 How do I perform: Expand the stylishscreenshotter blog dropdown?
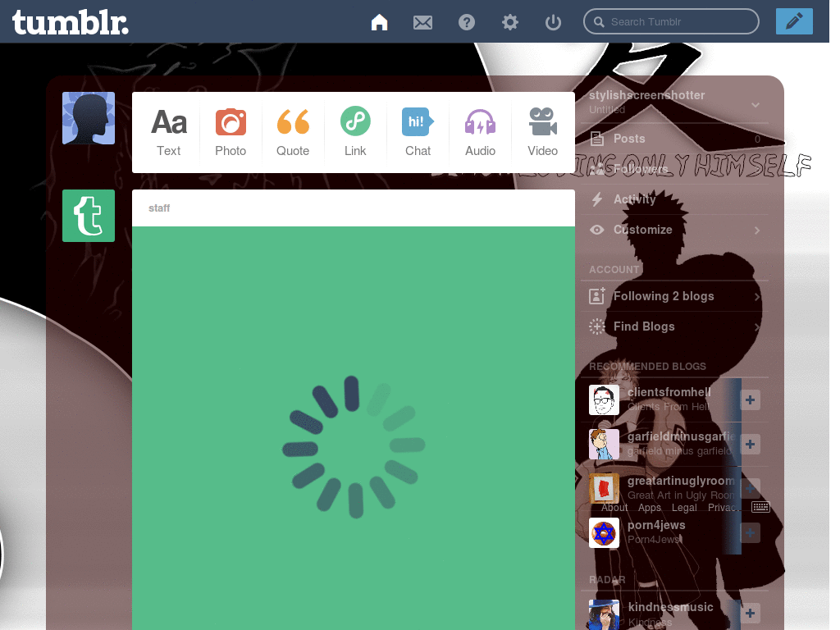coord(756,104)
